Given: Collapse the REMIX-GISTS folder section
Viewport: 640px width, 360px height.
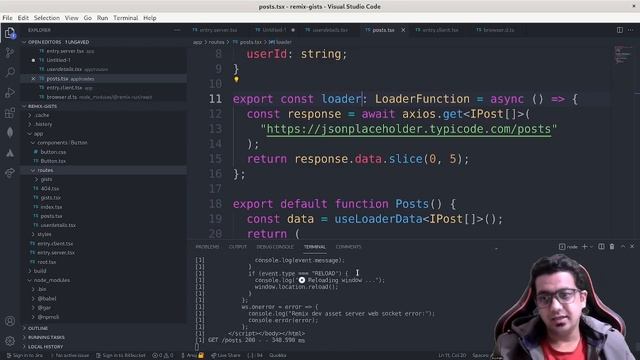Looking at the screenshot, I should point(24,106).
